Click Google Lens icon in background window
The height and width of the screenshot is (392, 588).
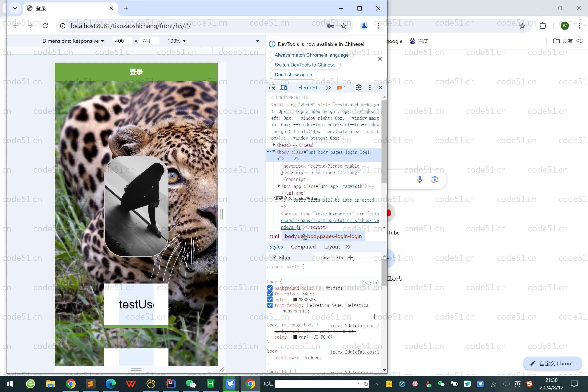pos(435,179)
